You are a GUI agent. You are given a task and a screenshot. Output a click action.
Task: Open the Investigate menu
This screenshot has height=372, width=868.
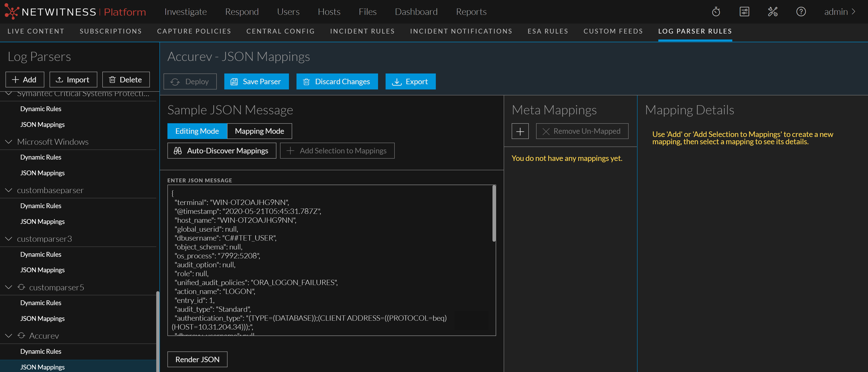click(x=185, y=11)
